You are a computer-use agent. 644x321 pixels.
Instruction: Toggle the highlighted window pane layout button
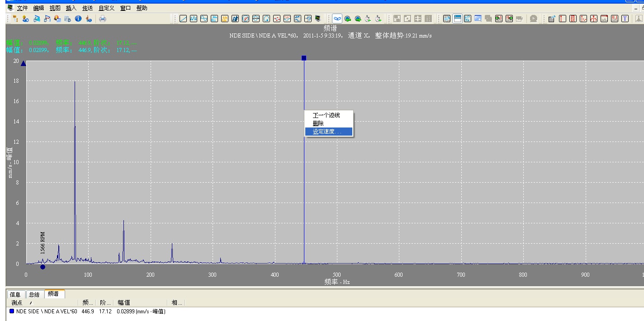tap(457, 19)
